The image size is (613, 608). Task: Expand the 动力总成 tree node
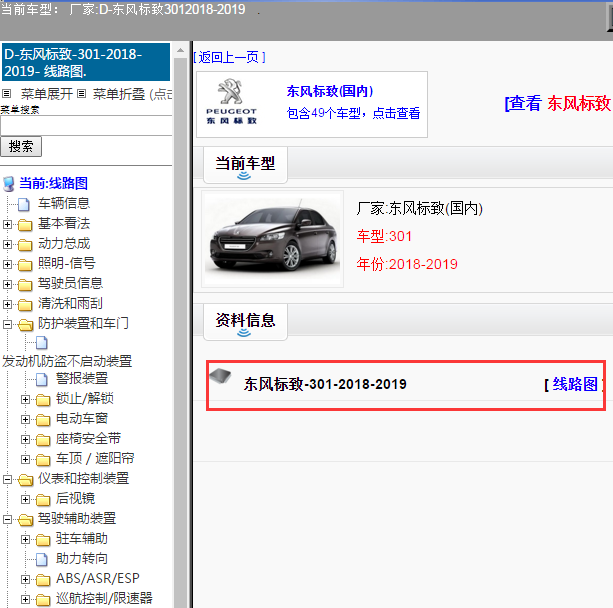pyautogui.click(x=7, y=244)
